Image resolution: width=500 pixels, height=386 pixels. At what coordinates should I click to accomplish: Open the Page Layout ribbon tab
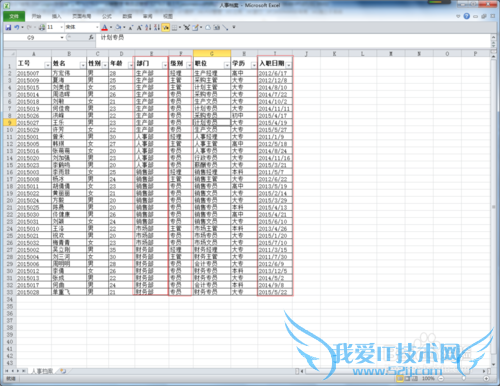click(82, 16)
